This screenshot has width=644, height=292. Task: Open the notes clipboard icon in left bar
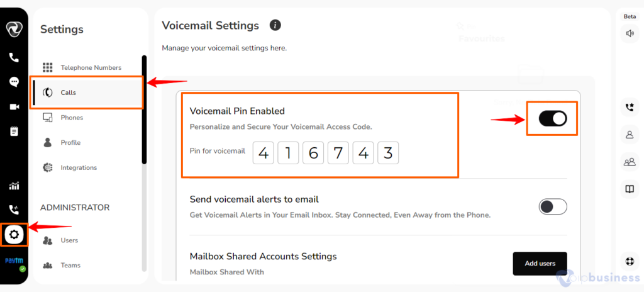pyautogui.click(x=14, y=131)
